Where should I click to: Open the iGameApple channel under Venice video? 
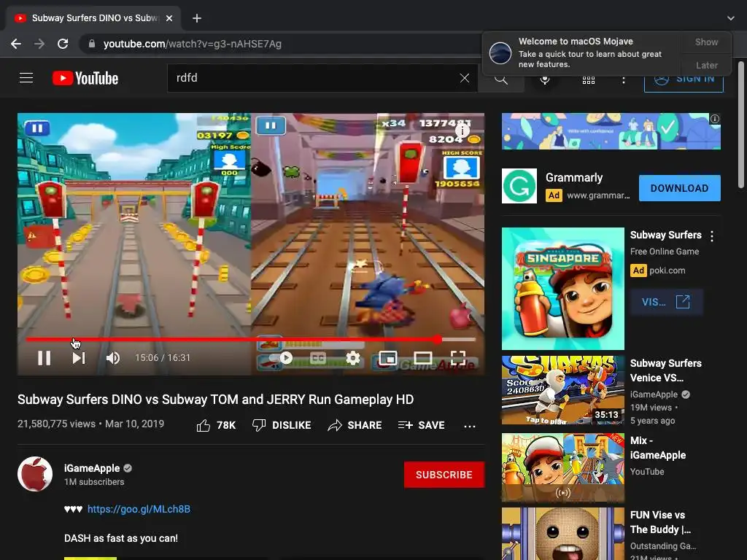pyautogui.click(x=654, y=394)
